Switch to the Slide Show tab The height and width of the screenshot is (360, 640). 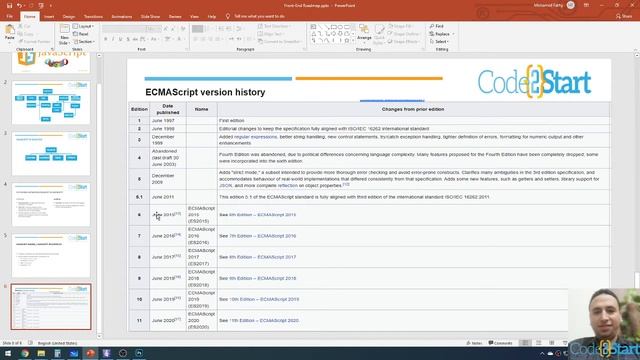(x=150, y=17)
